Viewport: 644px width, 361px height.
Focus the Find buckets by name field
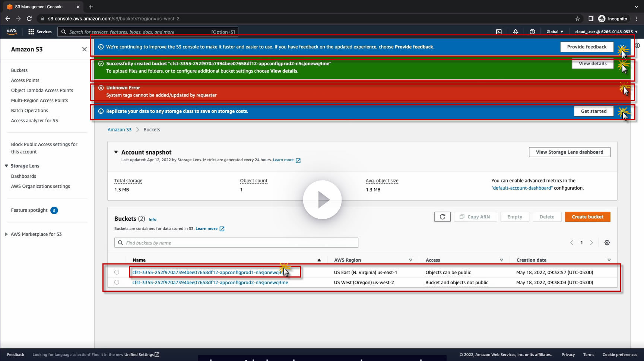pos(236,243)
